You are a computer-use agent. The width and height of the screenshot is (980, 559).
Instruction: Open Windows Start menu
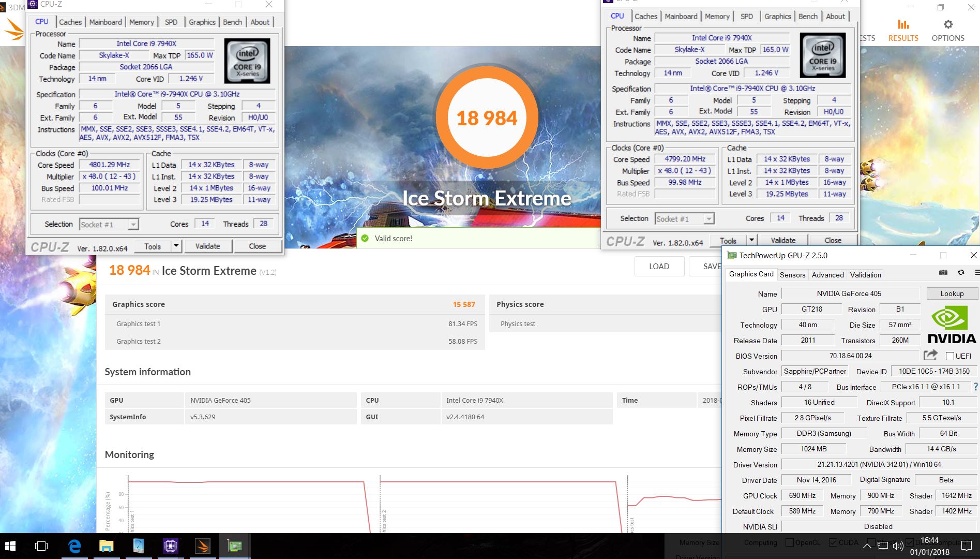[x=10, y=546]
